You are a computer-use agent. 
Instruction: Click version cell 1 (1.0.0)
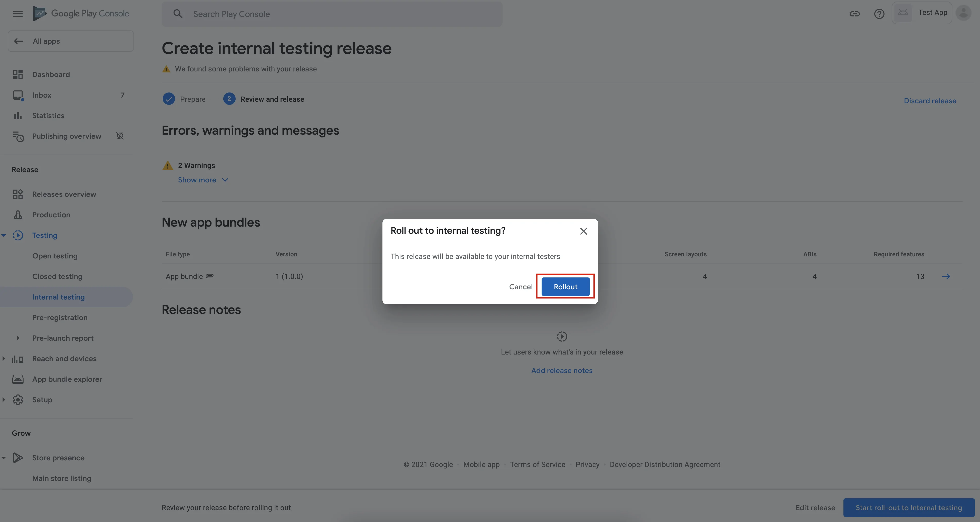point(289,276)
